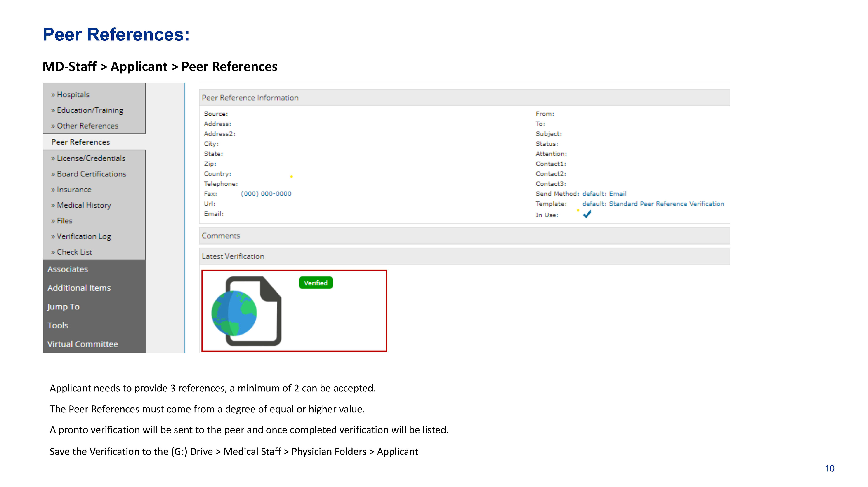The height and width of the screenshot is (487, 868).
Task: Click the Standard Peer Reference Verification template link
Action: pos(666,204)
